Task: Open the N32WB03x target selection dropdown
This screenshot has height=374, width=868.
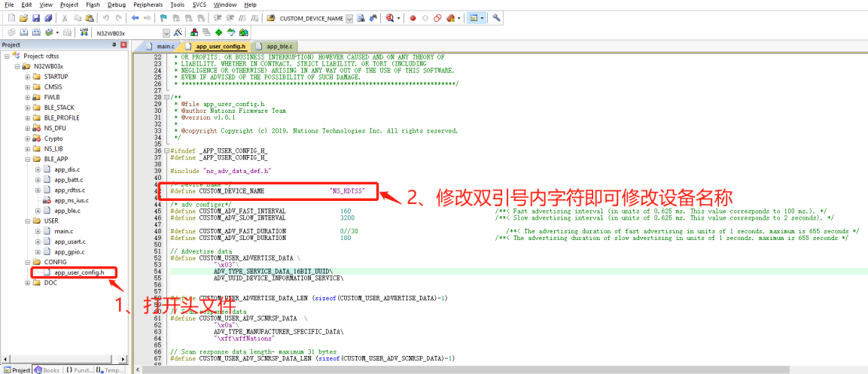Action: (x=166, y=33)
